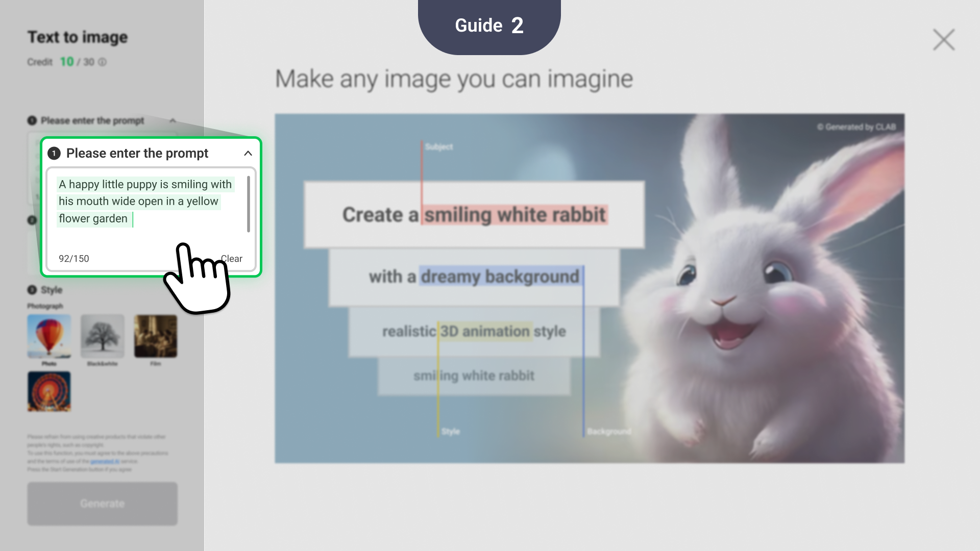Click the number 1 step badge
The image size is (980, 551).
(x=54, y=154)
